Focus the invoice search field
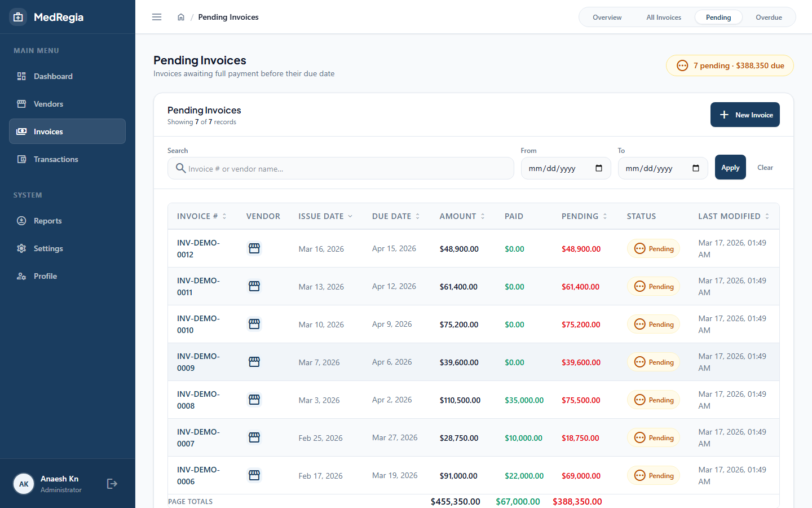 point(341,168)
